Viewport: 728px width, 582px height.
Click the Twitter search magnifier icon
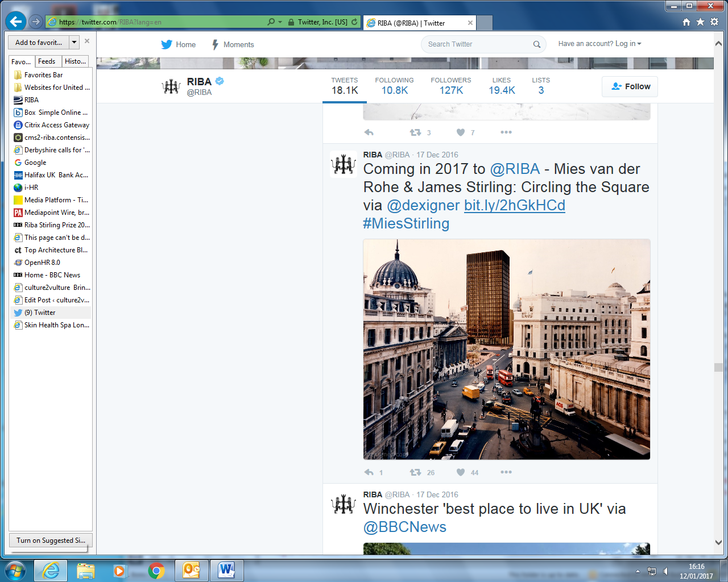click(x=536, y=44)
